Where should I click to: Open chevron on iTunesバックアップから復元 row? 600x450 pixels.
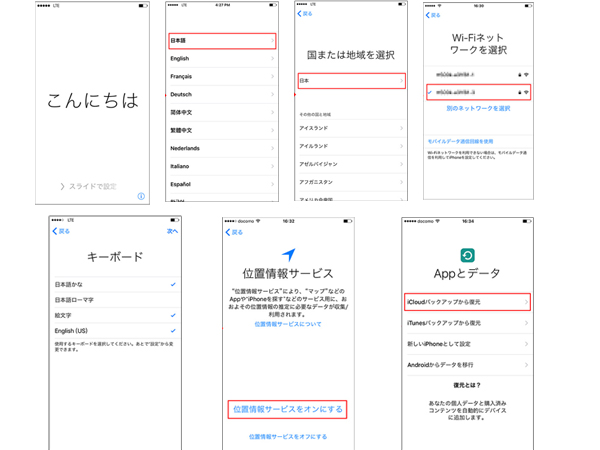[527, 323]
